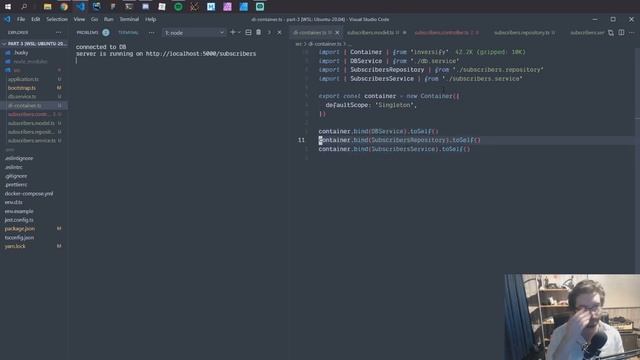
Task: Switch to subscribers.controller.ts editor tab
Action: click(x=442, y=33)
